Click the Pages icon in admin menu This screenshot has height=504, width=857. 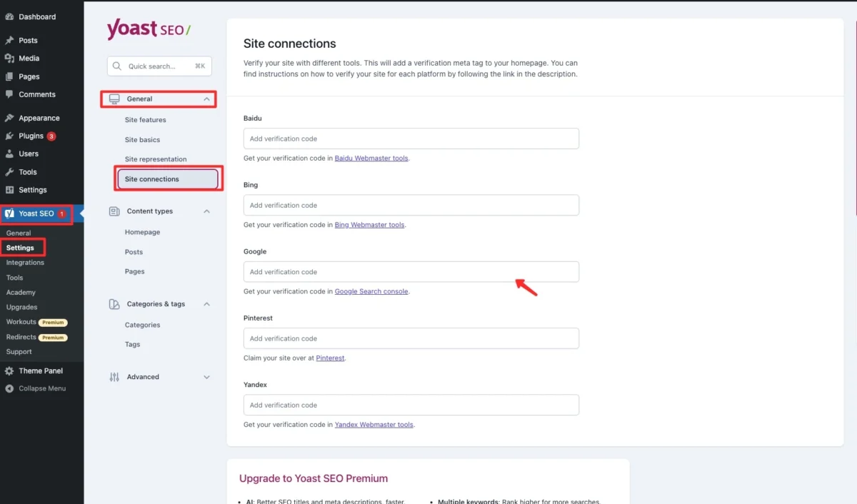[9, 76]
